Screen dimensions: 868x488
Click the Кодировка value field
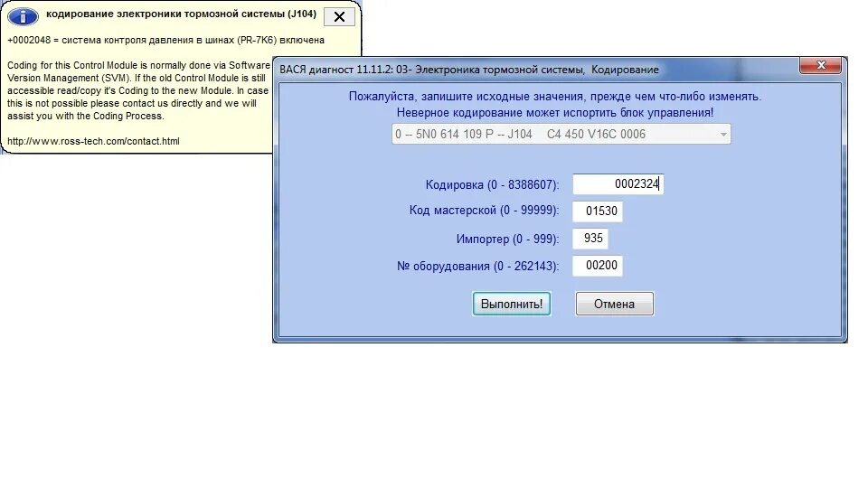(618, 184)
